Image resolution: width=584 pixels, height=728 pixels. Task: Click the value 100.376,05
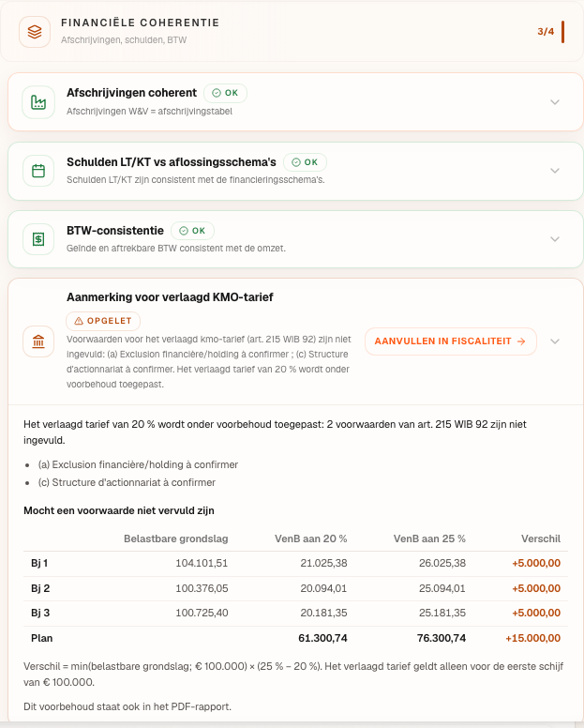tap(202, 589)
